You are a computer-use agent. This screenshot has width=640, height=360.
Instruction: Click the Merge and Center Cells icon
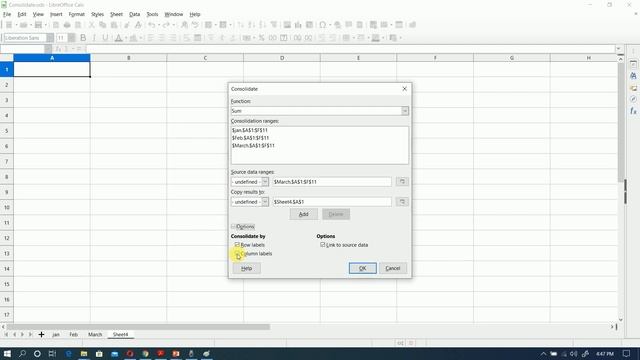point(198,38)
